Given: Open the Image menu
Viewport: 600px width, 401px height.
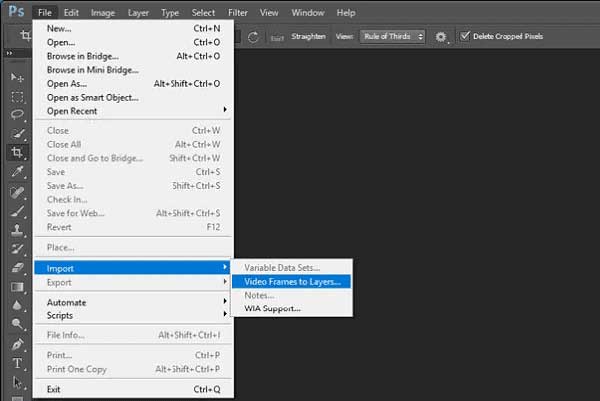Looking at the screenshot, I should pos(103,13).
